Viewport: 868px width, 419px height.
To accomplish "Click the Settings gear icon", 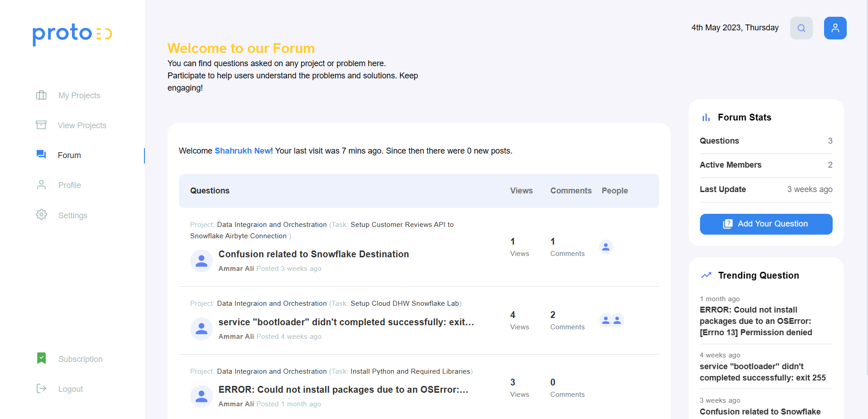I will coord(41,215).
